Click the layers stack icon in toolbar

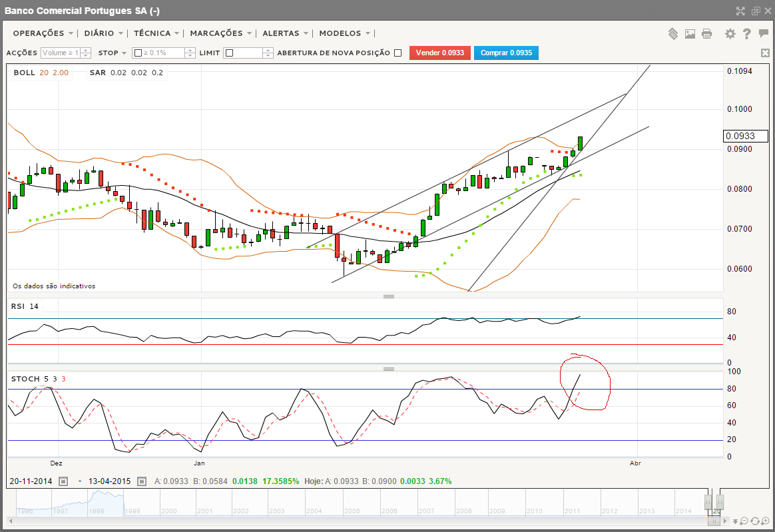(x=673, y=33)
